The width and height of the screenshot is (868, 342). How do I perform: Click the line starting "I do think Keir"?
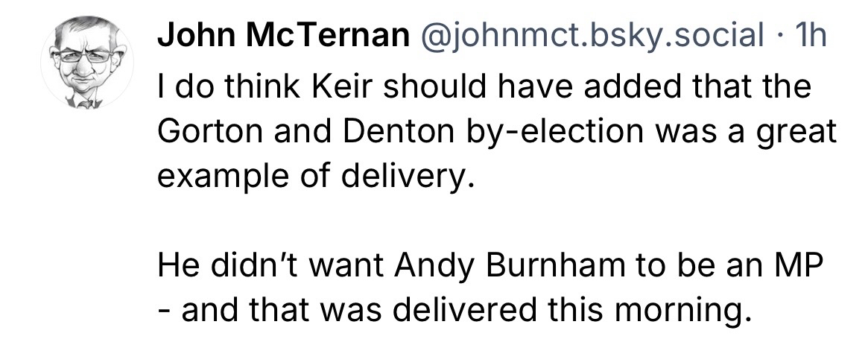(x=483, y=87)
